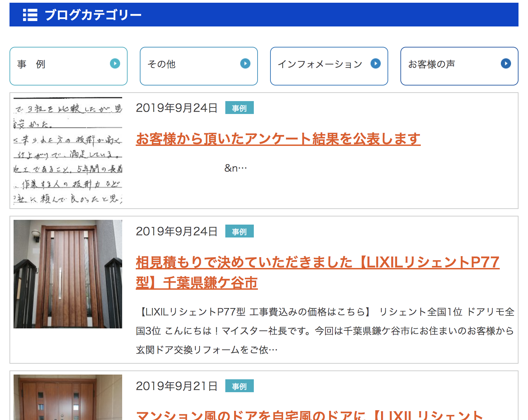Click the &n… excerpt text

[236, 168]
